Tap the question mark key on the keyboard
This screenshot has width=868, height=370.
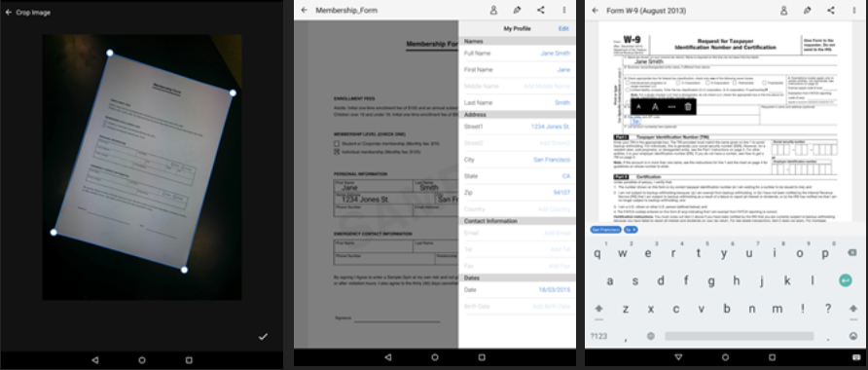[828, 309]
